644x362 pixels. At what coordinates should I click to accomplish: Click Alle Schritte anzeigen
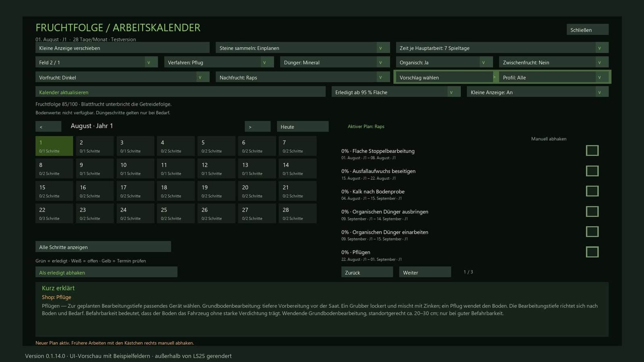click(x=103, y=247)
